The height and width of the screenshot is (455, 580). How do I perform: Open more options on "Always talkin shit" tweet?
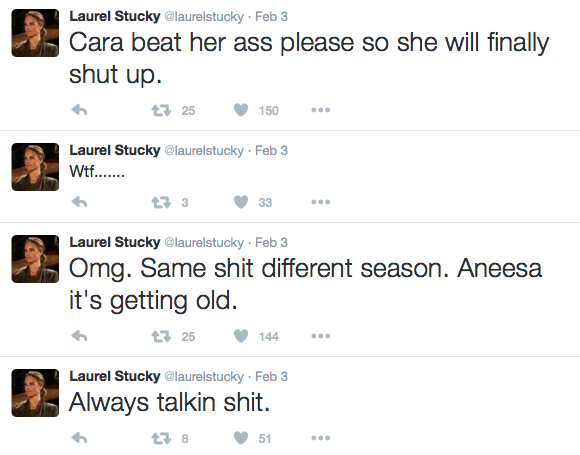click(x=321, y=438)
